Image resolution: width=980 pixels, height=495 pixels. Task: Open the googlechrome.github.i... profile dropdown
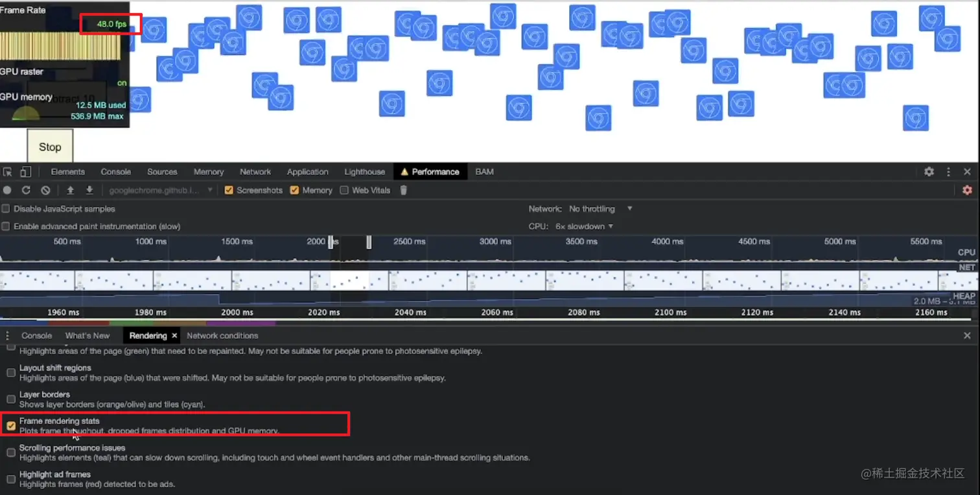pos(161,190)
